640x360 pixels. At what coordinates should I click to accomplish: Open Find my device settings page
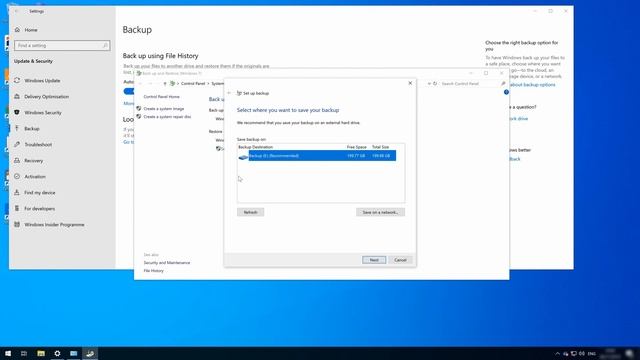[40, 193]
